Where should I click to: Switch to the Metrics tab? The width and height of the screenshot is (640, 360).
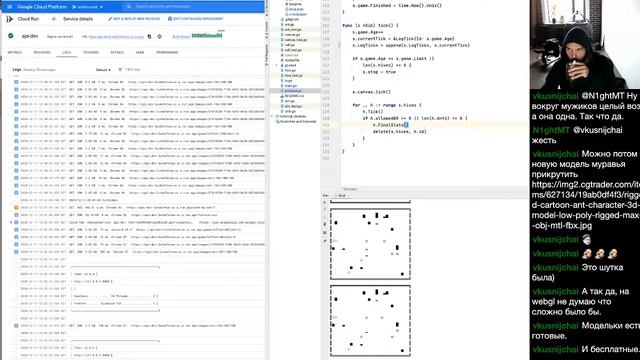15,52
